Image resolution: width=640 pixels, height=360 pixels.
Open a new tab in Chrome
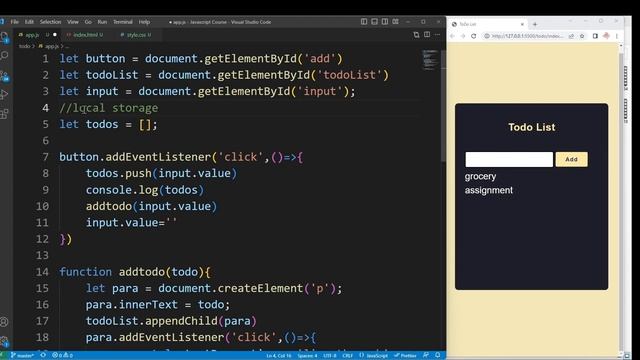point(535,24)
